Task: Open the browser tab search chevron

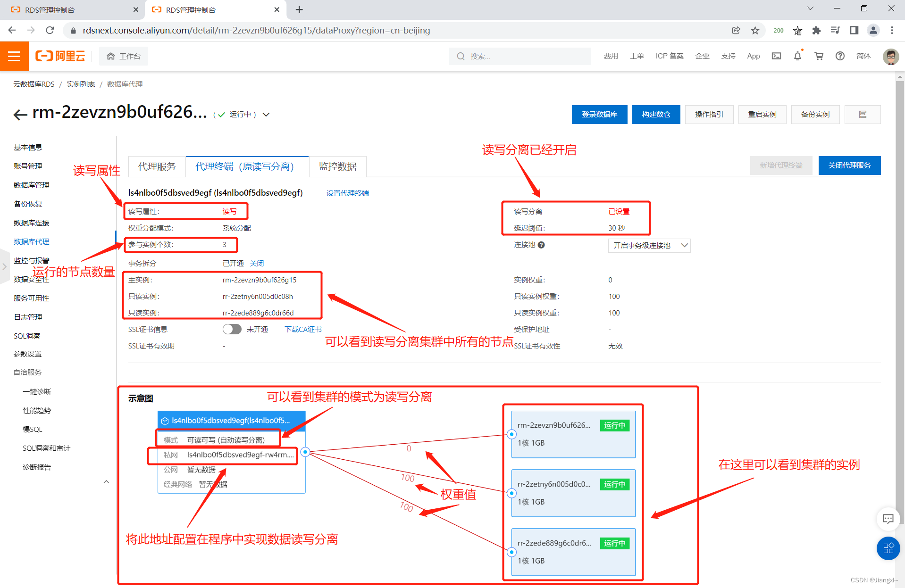Action: point(810,8)
